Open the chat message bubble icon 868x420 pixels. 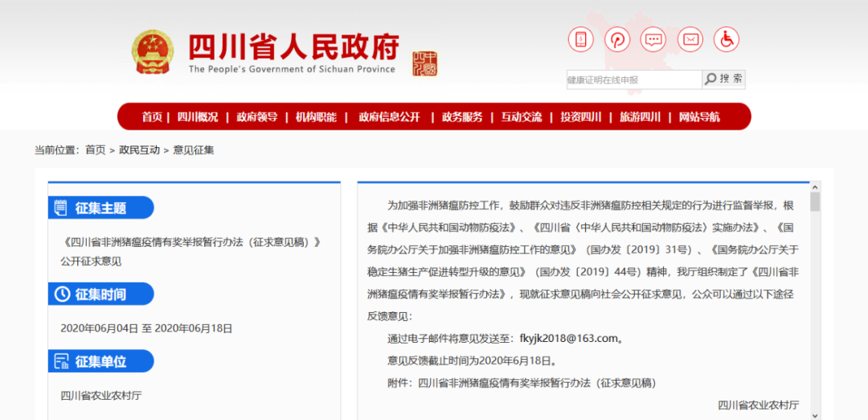click(653, 39)
